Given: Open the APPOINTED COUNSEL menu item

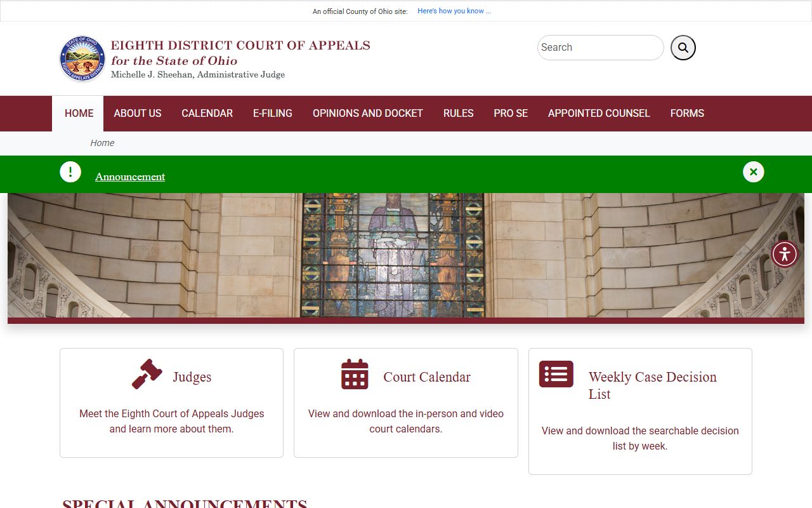Looking at the screenshot, I should [x=599, y=114].
